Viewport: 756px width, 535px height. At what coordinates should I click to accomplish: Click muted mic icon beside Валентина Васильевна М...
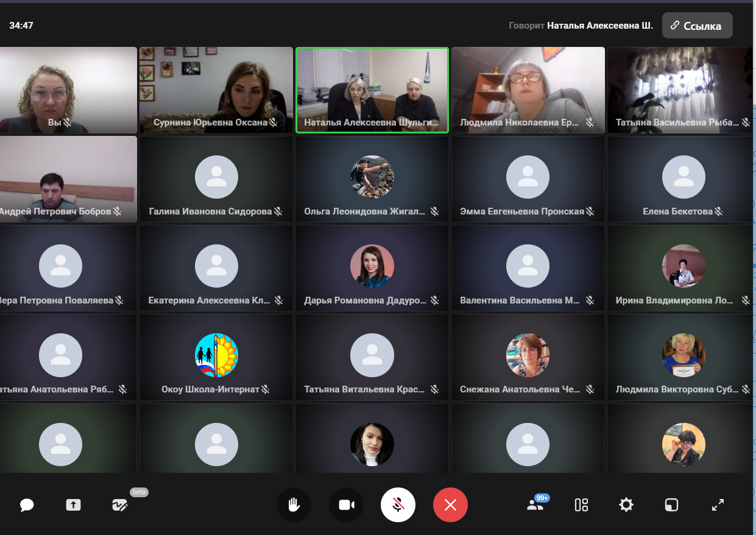click(590, 300)
